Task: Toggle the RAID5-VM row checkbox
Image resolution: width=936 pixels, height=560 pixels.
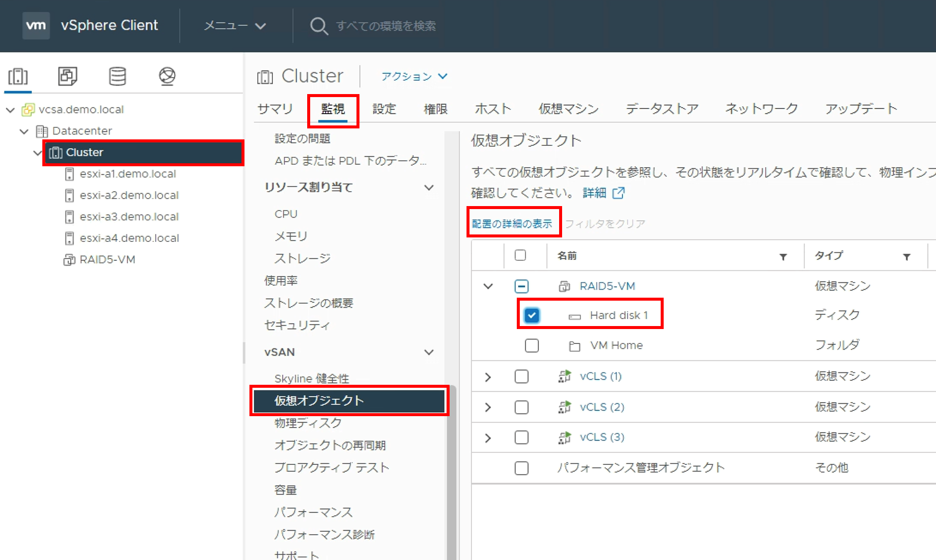Action: click(521, 286)
